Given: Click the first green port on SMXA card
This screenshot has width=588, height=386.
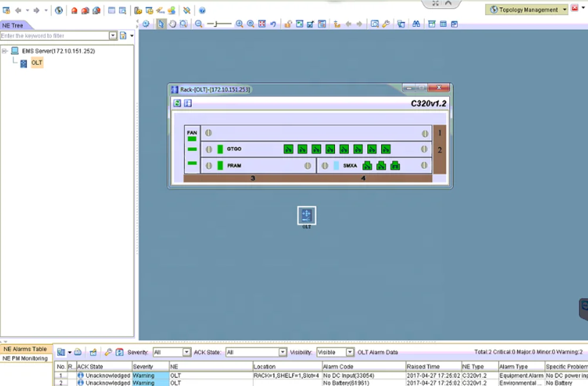Looking at the screenshot, I should click(367, 165).
